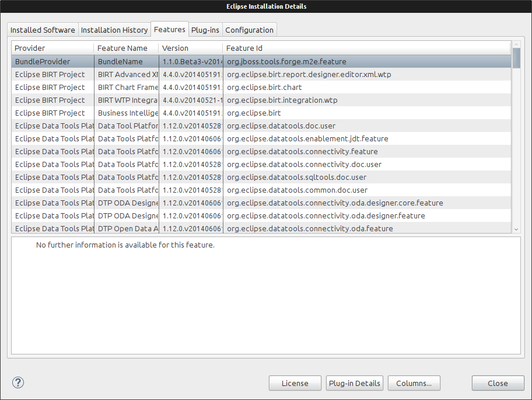Click the BundleName feature name cell
Screen dimensions: 532x400
pyautogui.click(x=127, y=61)
